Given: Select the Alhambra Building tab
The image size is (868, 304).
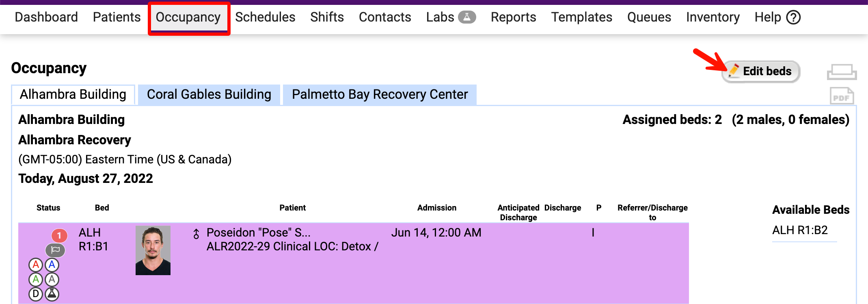Looking at the screenshot, I should [73, 94].
